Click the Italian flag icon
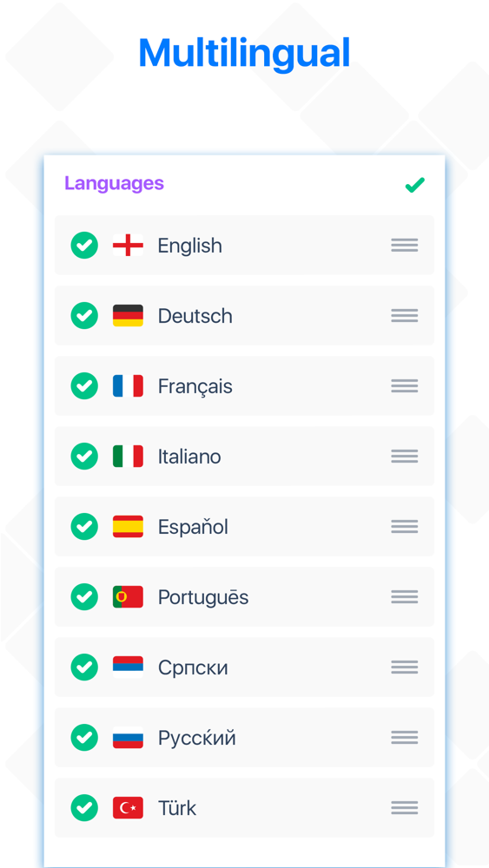This screenshot has height=868, width=489. coord(128,457)
